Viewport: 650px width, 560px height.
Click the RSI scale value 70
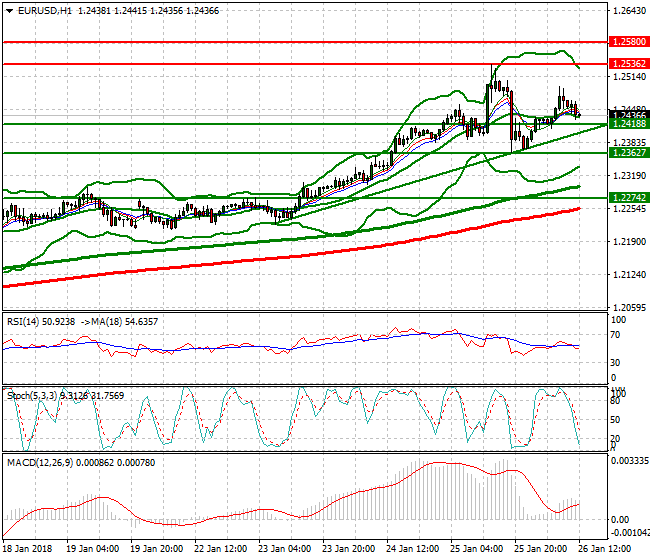tap(616, 335)
